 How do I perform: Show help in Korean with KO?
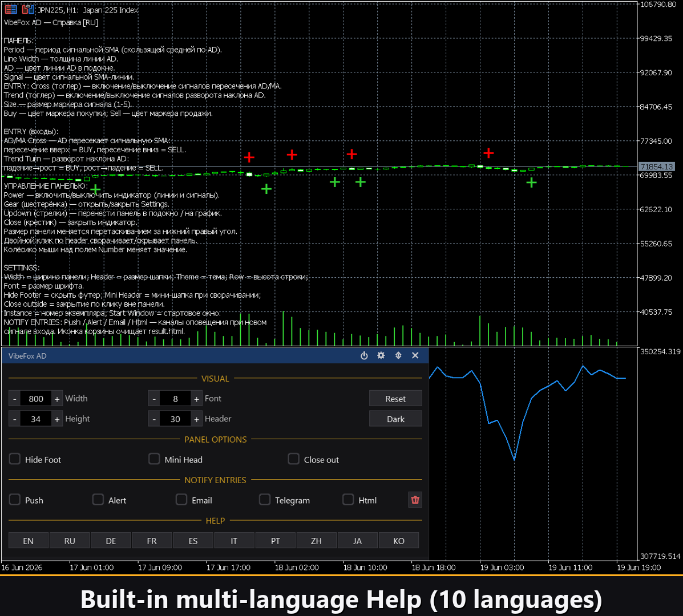click(399, 540)
